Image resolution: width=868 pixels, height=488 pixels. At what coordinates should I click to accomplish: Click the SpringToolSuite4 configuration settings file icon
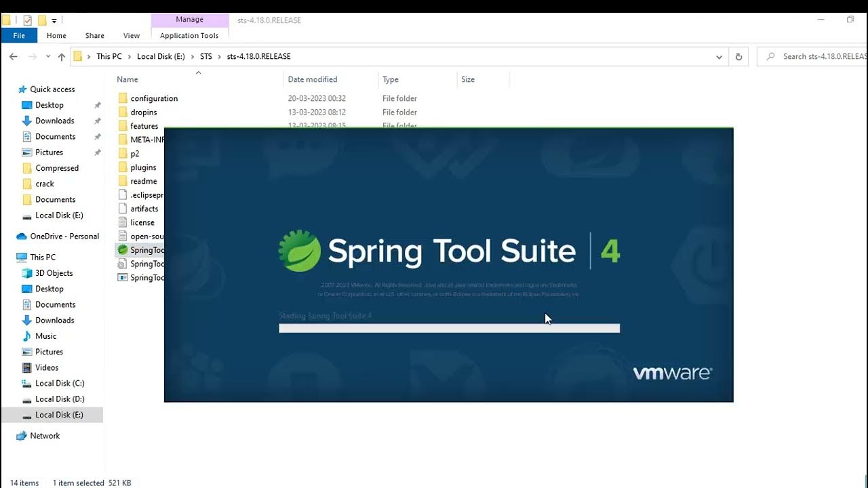point(123,264)
